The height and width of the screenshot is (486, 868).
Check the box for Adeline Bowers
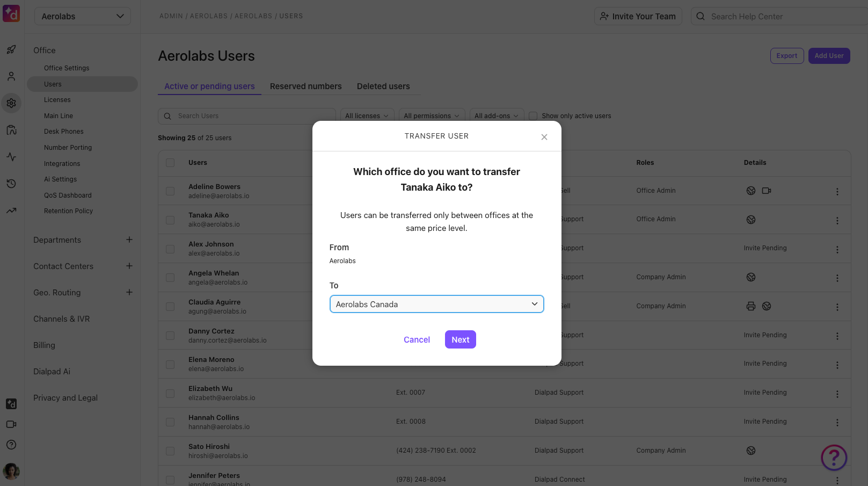pos(170,191)
